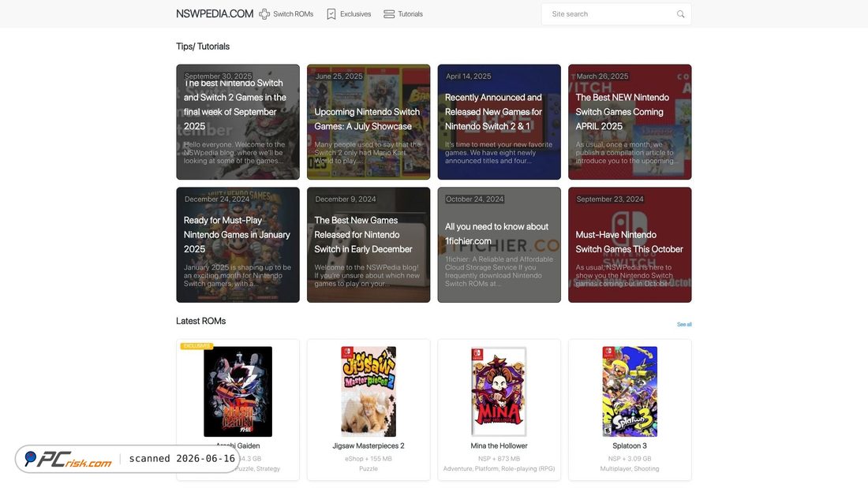
Task: Click the 'Multiplayer, Shooting' genre text
Action: 630,468
